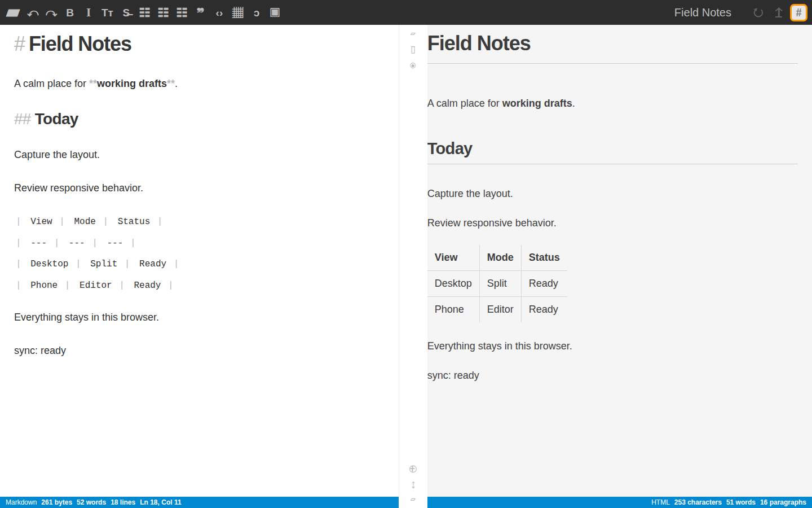Click the 'Editor' cell in the preview table
812x508 pixels.
[500, 309]
